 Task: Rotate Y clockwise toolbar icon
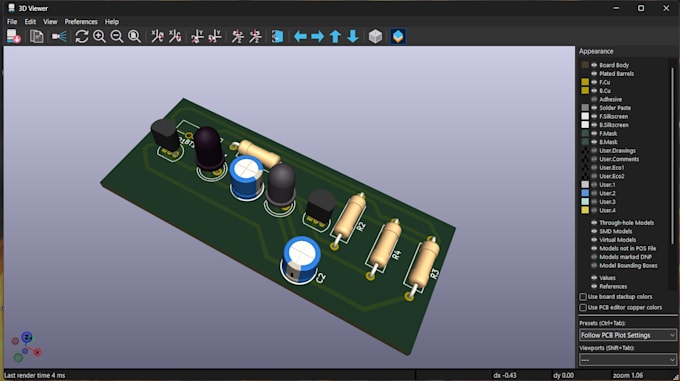pos(197,36)
